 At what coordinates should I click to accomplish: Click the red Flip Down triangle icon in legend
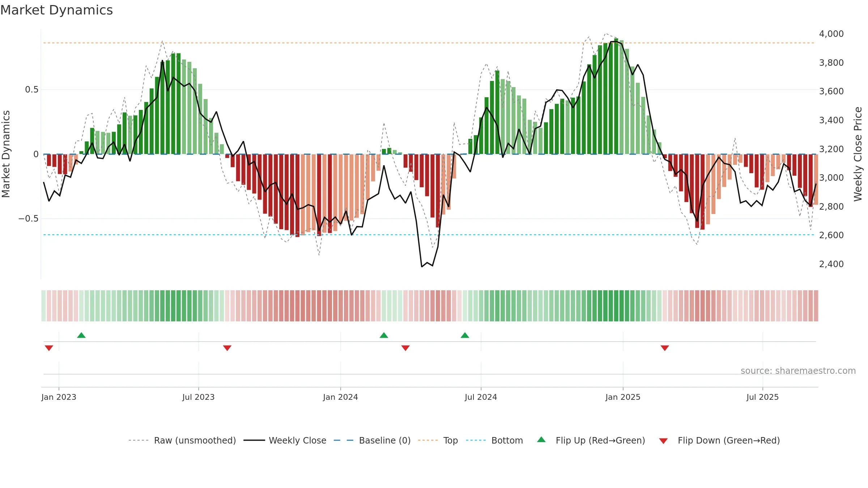(x=663, y=441)
